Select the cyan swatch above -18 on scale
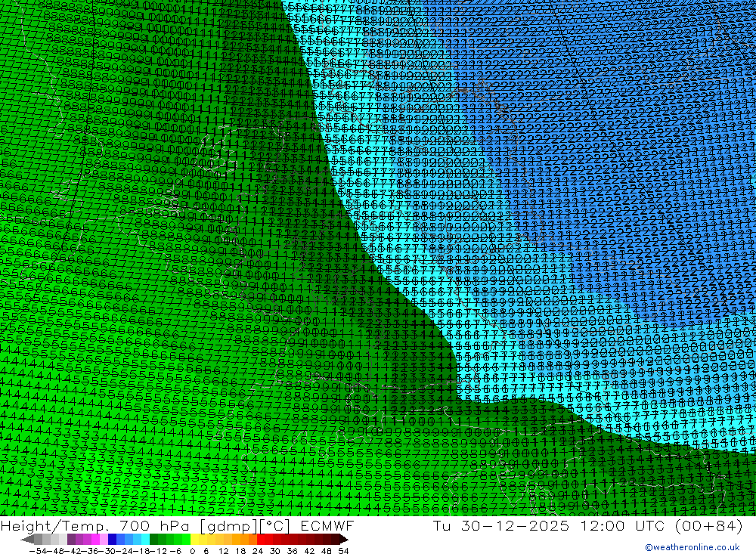The image size is (756, 554). tap(145, 540)
